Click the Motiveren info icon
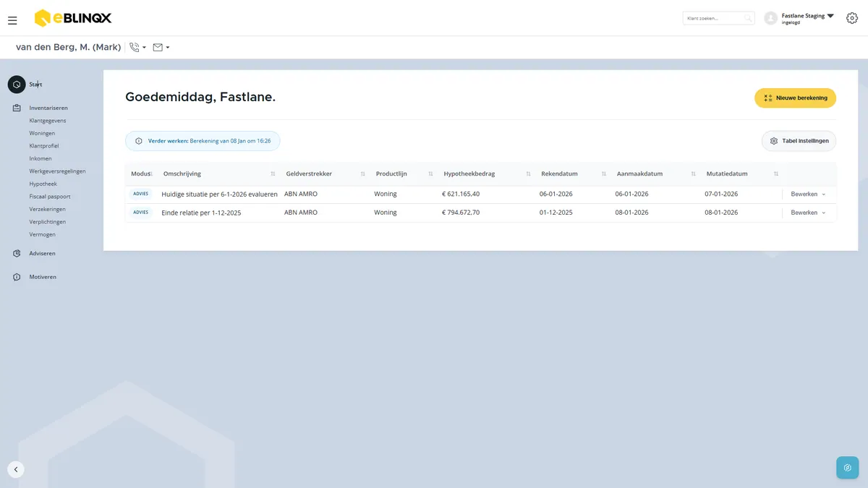The height and width of the screenshot is (488, 868). pyautogui.click(x=17, y=277)
